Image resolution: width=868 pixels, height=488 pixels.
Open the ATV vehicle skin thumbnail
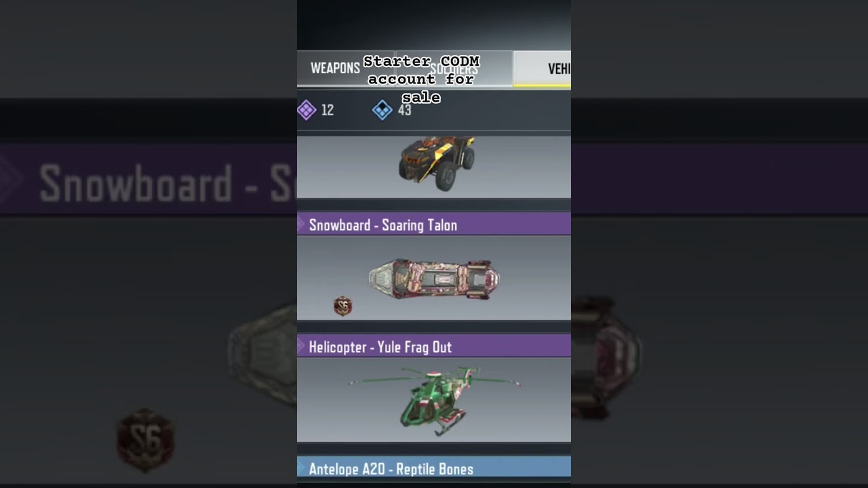(x=437, y=162)
